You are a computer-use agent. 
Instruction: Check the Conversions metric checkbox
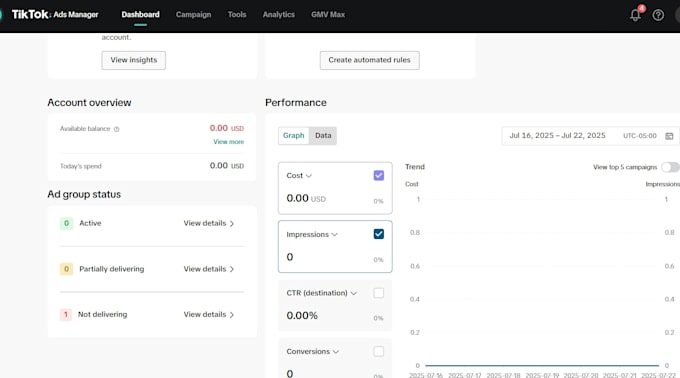[379, 351]
